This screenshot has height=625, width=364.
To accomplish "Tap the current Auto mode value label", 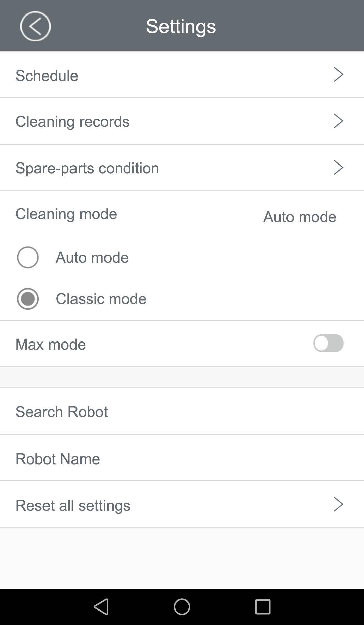I will (x=299, y=217).
